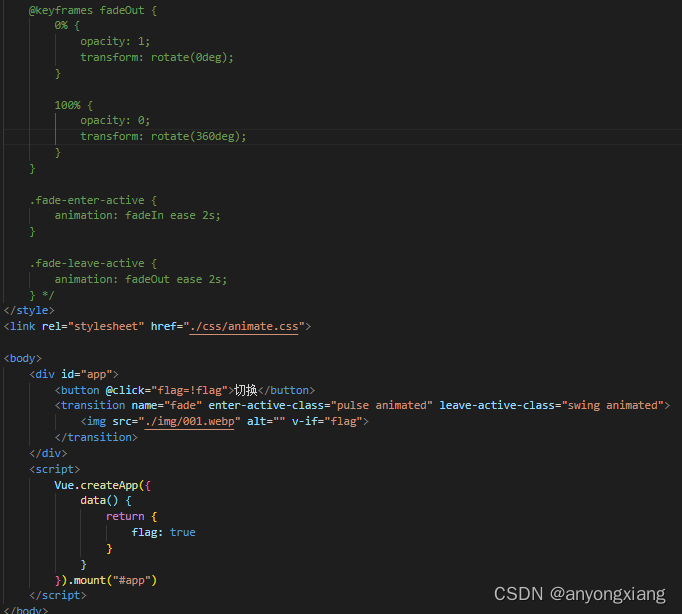The height and width of the screenshot is (614, 682).
Task: Click the 'Vue.createApp' call
Action: click(x=96, y=485)
